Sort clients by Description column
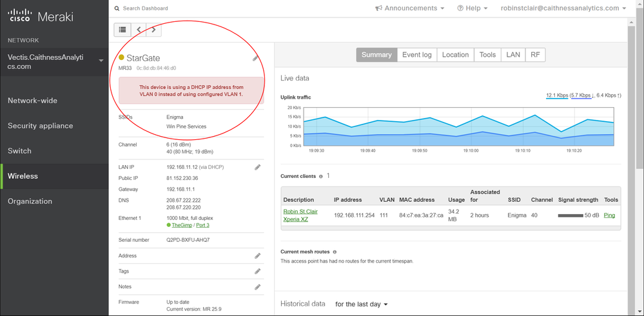The height and width of the screenshot is (316, 644). click(x=298, y=200)
